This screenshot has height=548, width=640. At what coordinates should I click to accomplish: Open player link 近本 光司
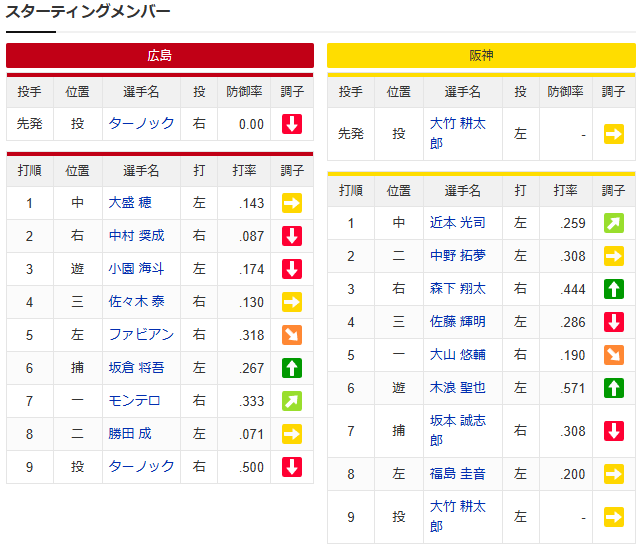pos(458,222)
